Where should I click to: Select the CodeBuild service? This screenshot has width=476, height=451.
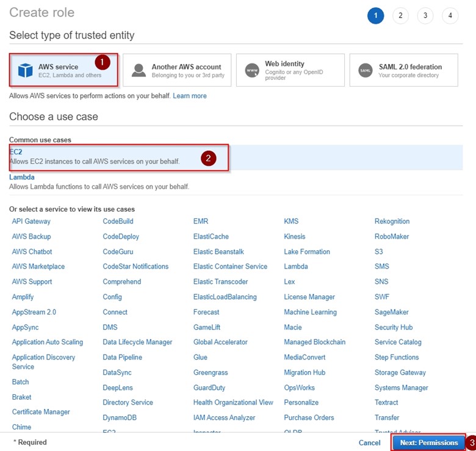(x=118, y=222)
